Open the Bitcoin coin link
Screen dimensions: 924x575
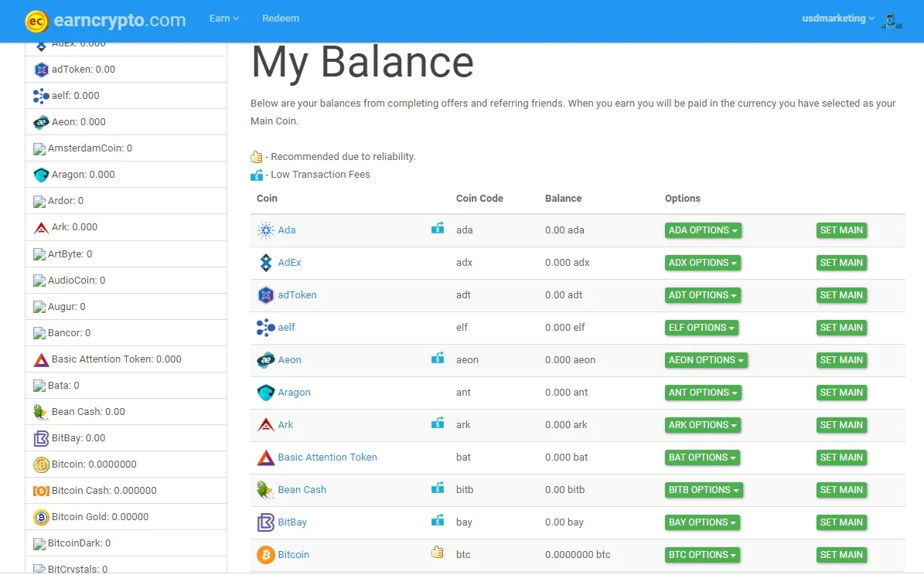coord(294,554)
